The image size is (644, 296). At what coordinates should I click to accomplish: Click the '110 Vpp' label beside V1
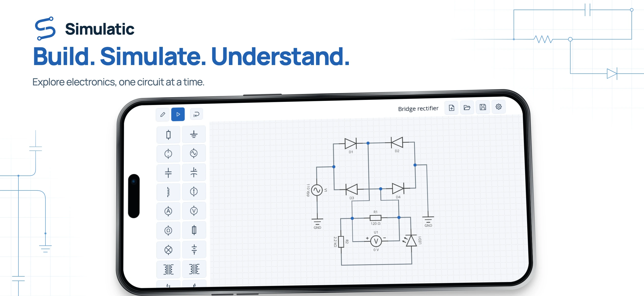tap(308, 190)
